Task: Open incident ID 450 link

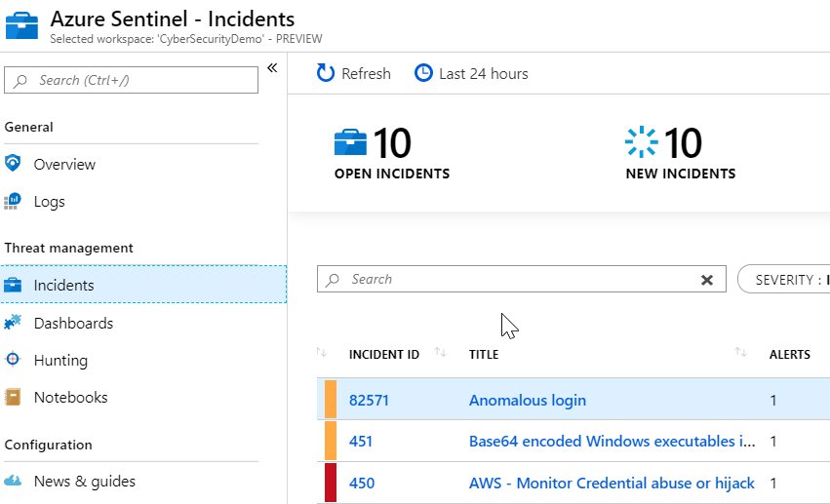Action: click(361, 483)
